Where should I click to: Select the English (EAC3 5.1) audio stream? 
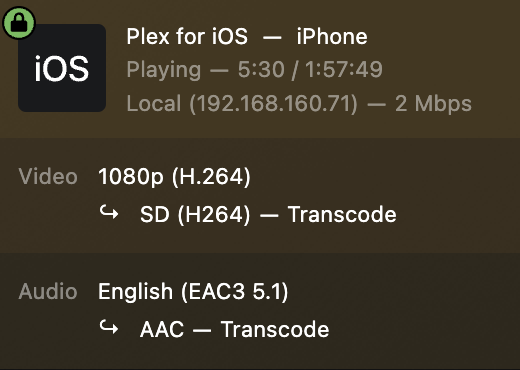[193, 292]
